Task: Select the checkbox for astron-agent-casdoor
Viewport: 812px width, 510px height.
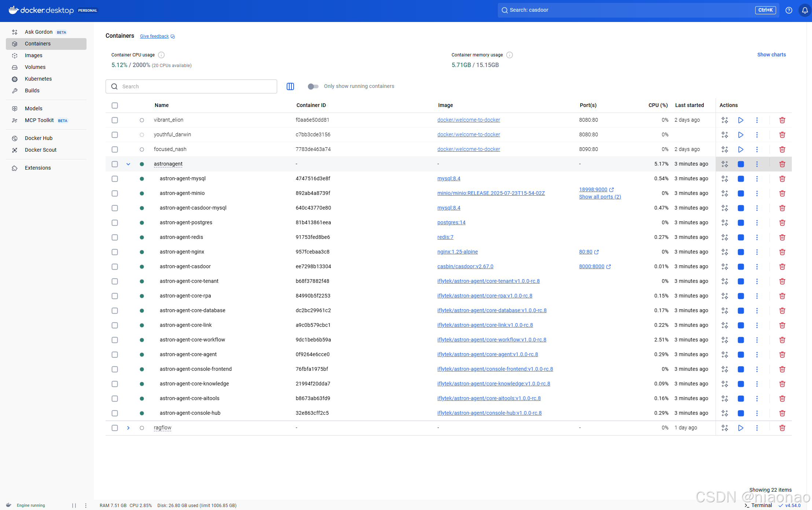Action: point(115,267)
